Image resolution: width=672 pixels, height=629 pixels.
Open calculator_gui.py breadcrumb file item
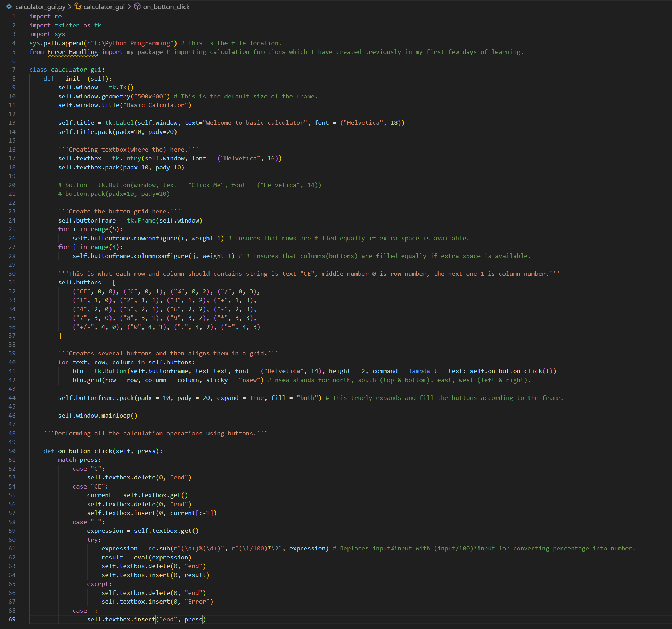coord(40,7)
